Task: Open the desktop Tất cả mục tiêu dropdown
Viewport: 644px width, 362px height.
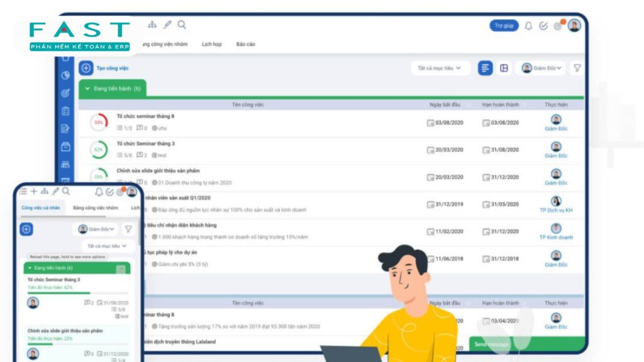Action: 439,68
